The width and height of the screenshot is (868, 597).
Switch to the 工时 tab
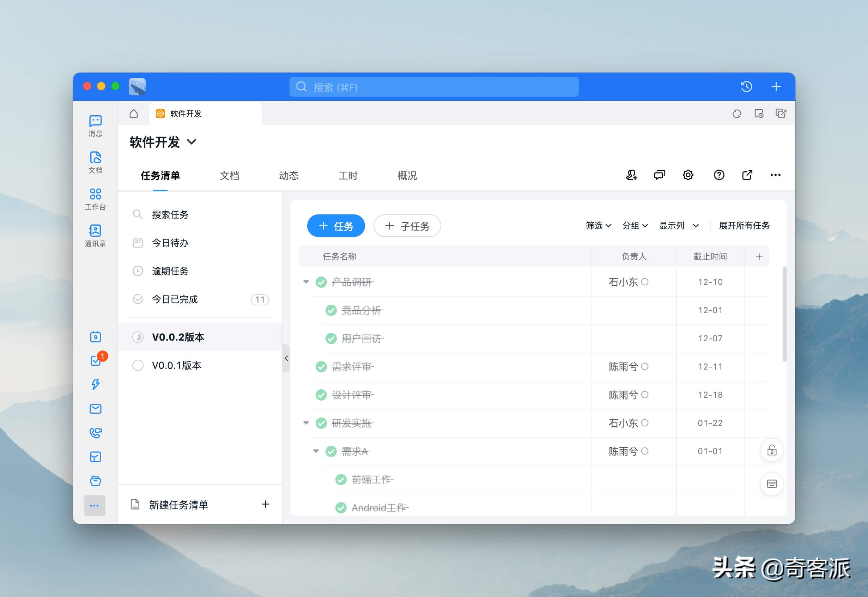coord(348,176)
